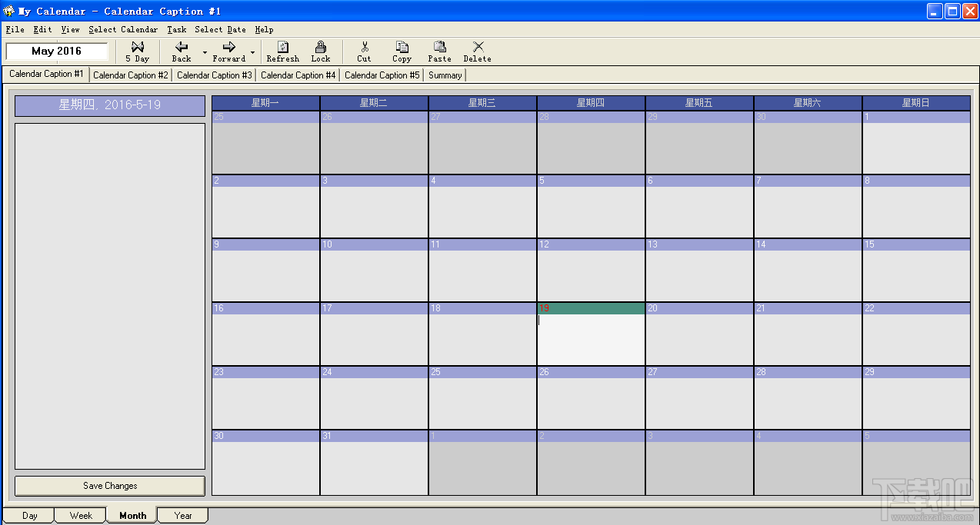This screenshot has height=525, width=980.
Task: Click the May 2016 date field
Action: pos(57,52)
